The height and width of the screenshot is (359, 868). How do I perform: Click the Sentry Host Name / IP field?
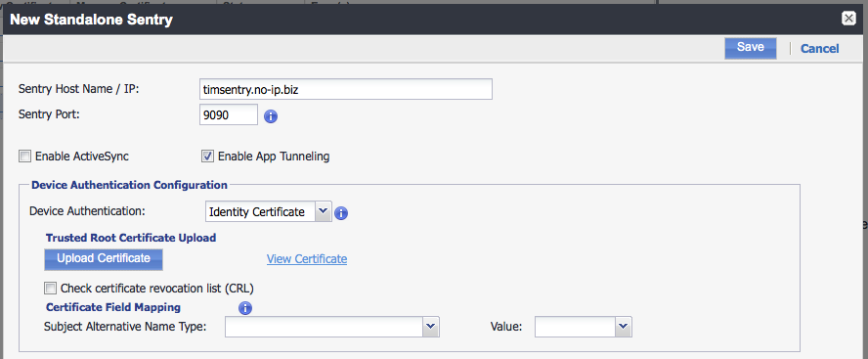tap(345, 89)
